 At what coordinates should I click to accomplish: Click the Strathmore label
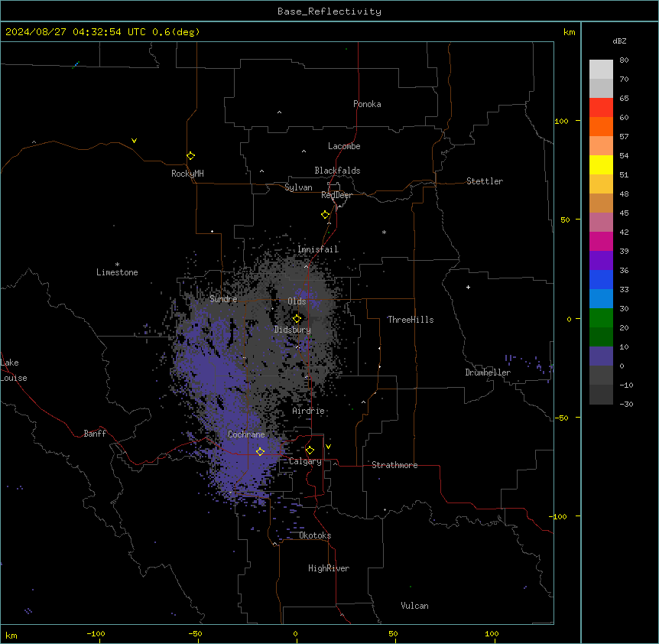tap(394, 465)
